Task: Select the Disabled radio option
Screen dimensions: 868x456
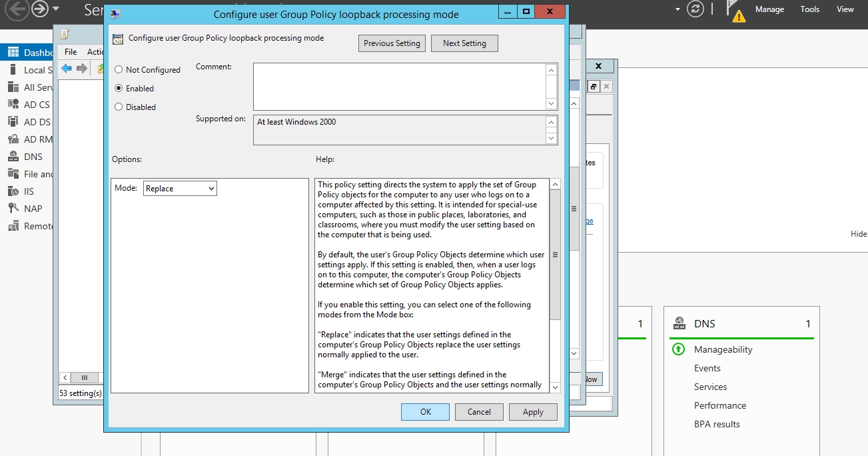Action: point(119,107)
